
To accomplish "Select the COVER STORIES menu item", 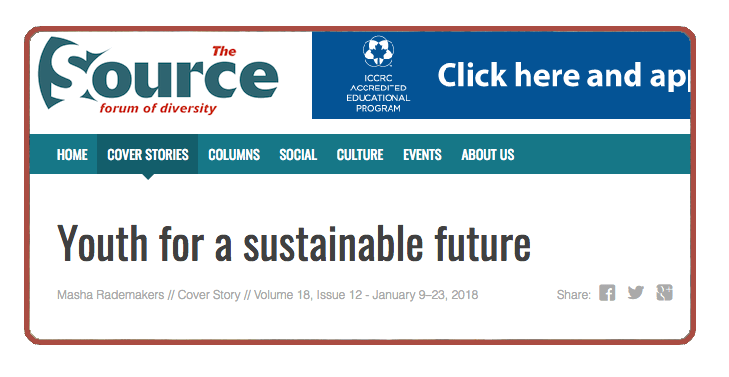I will pos(148,154).
